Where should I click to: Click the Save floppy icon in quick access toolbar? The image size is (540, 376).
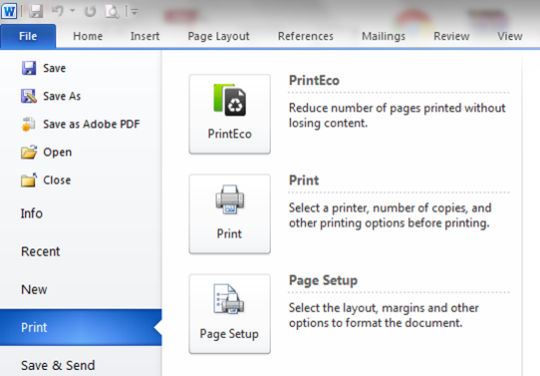point(35,11)
